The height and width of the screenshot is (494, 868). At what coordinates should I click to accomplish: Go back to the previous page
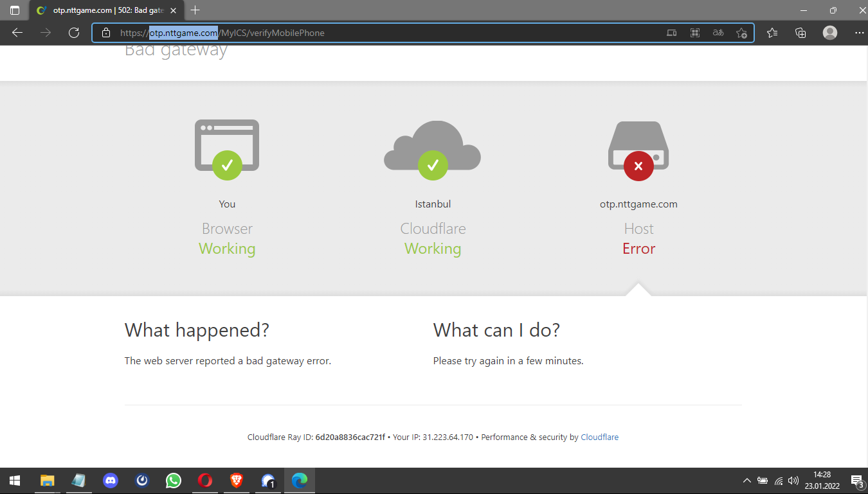pyautogui.click(x=17, y=33)
